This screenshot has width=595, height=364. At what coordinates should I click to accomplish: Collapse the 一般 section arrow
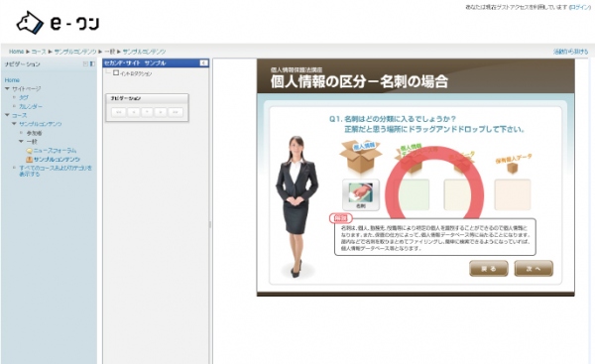21,141
